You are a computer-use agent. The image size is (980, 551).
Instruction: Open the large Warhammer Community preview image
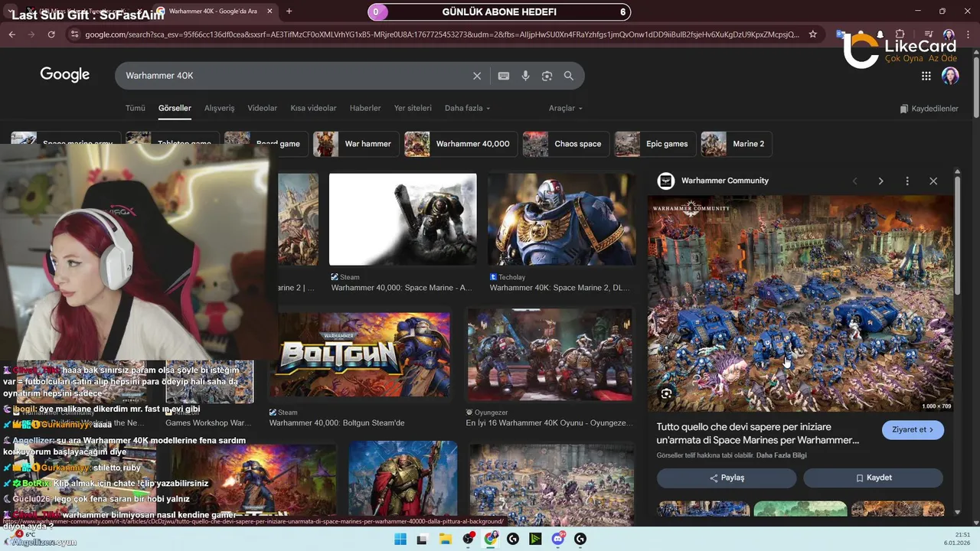pos(800,303)
